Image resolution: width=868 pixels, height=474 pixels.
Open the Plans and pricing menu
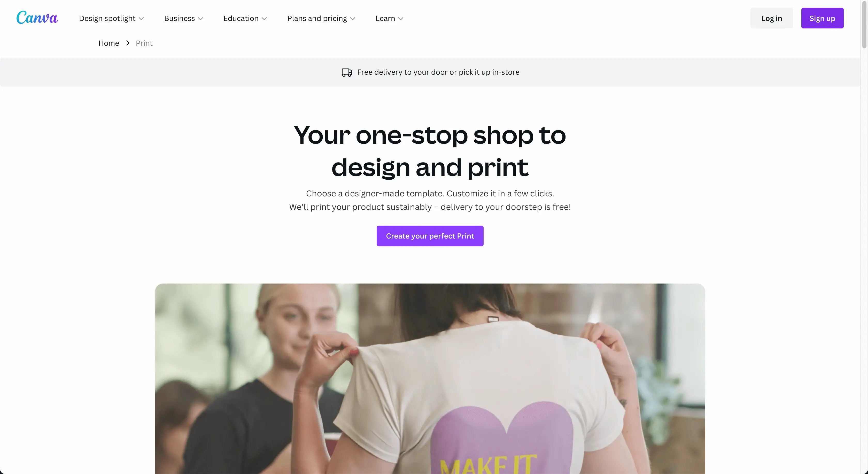coord(321,18)
